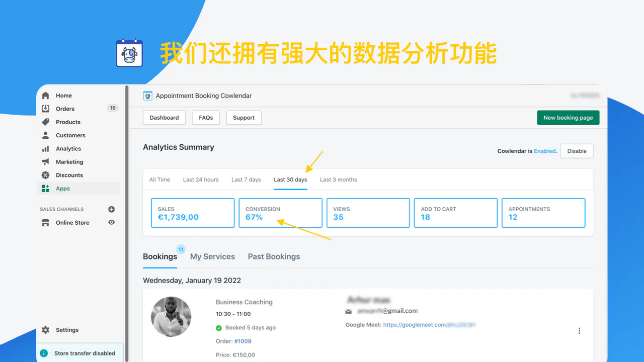
Task: Click the customer profile photo
Action: (x=171, y=317)
